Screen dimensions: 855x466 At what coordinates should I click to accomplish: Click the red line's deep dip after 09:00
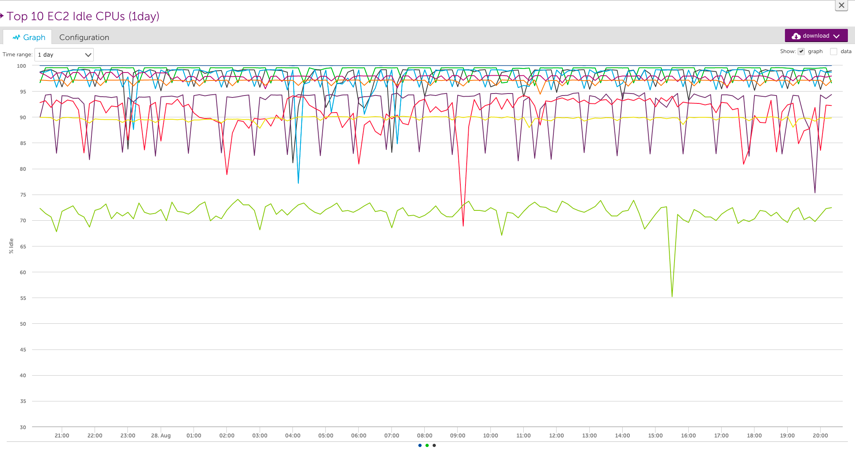463,224
